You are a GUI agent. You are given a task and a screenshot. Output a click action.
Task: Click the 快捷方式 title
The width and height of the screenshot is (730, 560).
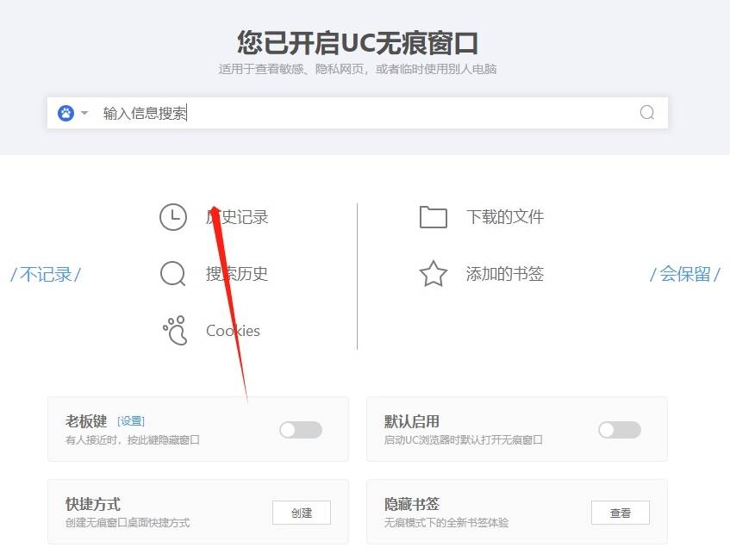pyautogui.click(x=93, y=504)
